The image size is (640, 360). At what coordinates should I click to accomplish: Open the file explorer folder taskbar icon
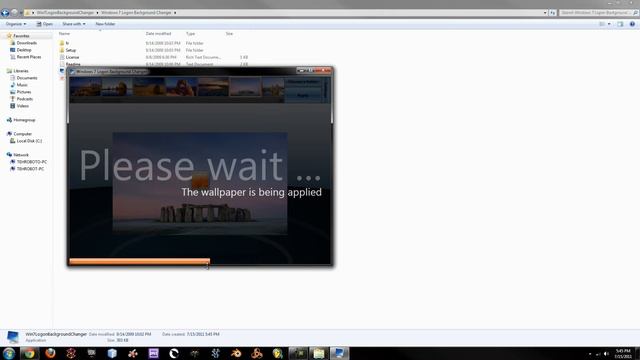tap(319, 353)
